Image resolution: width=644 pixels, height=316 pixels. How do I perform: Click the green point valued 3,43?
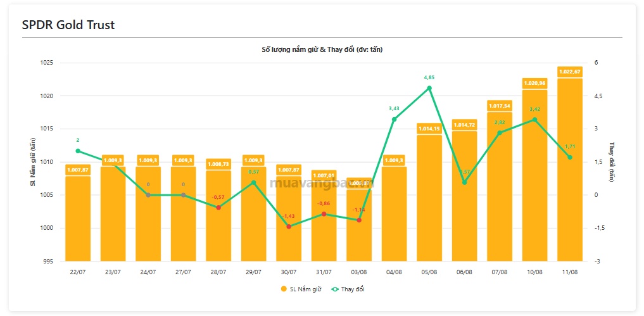pyautogui.click(x=395, y=119)
